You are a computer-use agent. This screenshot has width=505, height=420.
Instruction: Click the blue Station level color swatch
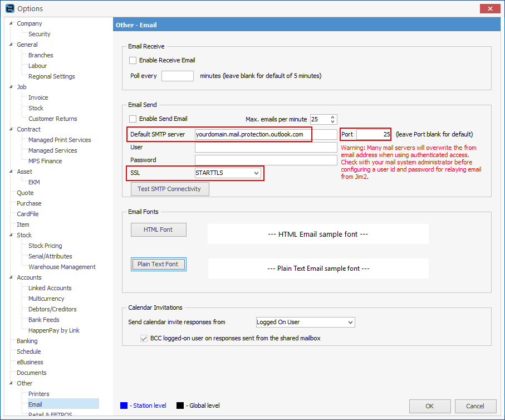point(124,406)
